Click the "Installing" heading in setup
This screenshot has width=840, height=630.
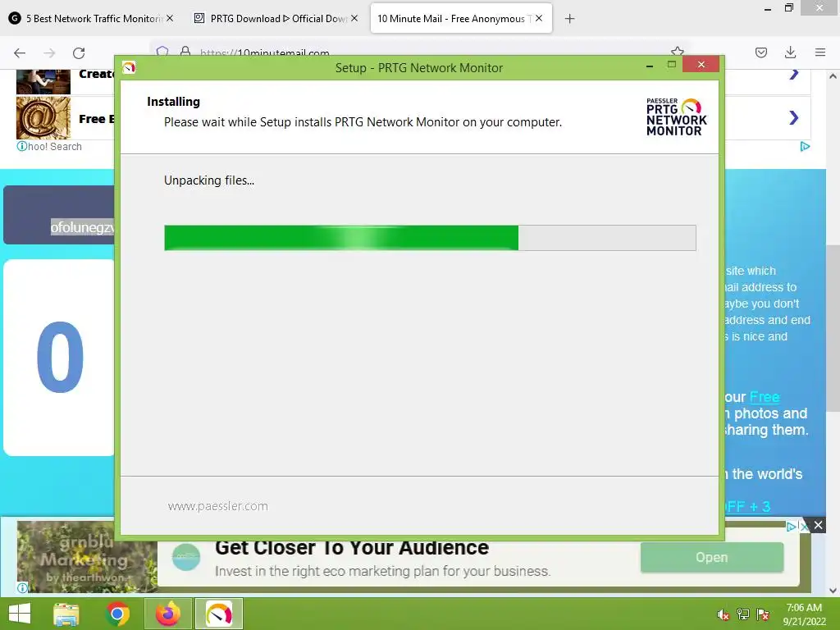[173, 102]
